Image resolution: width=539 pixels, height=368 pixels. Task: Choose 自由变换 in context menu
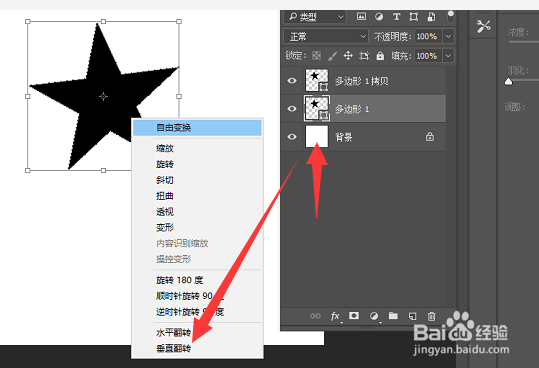coord(197,128)
